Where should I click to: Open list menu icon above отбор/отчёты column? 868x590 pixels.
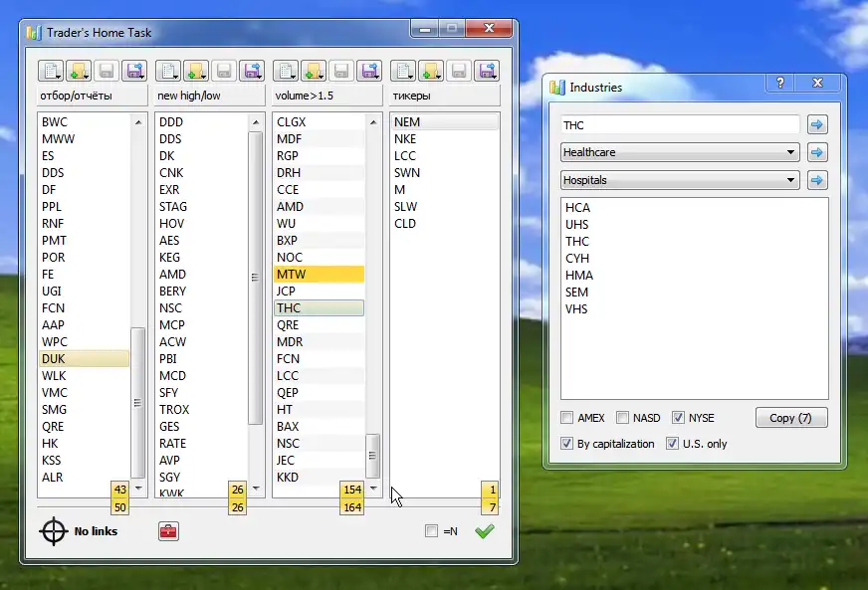(x=51, y=71)
